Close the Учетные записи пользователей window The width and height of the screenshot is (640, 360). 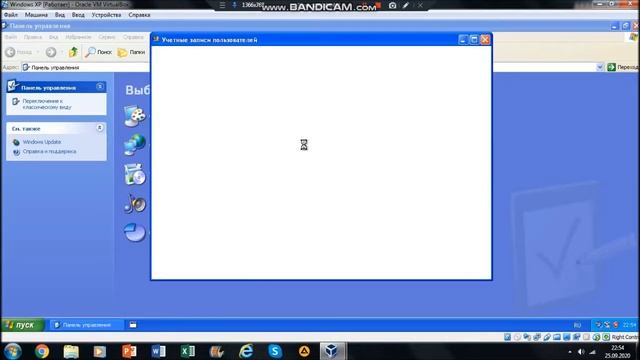(x=485, y=40)
